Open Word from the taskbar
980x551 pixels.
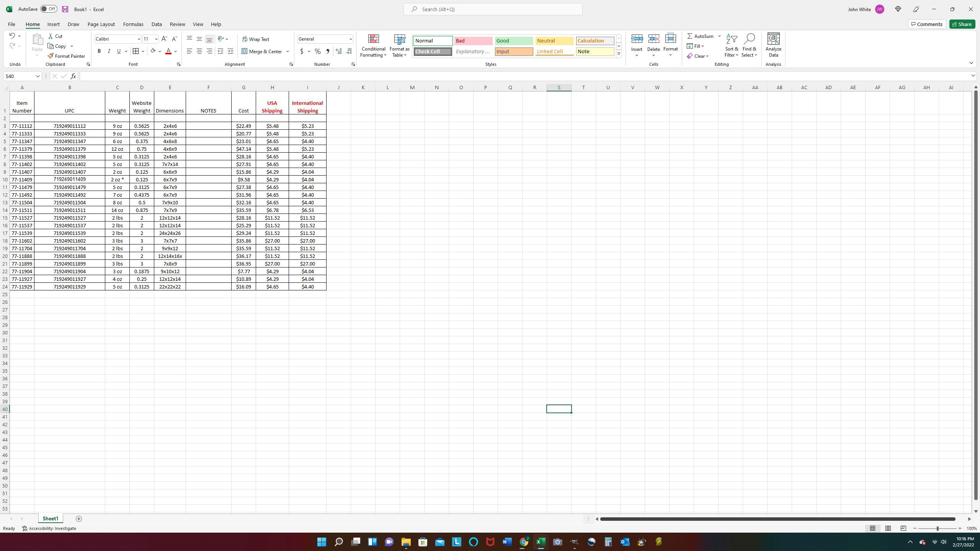point(507,542)
